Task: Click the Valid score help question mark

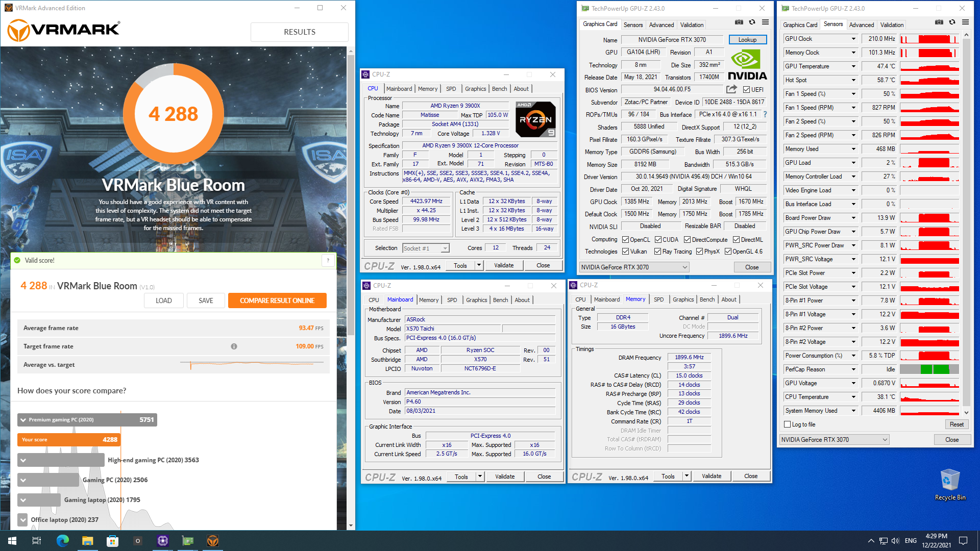Action: pos(328,261)
